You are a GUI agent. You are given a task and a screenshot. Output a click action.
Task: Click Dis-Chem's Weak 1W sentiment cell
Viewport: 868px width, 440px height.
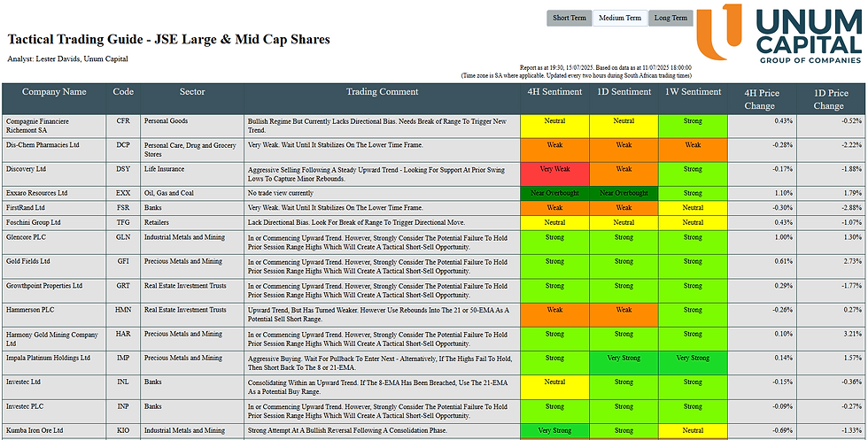coord(693,150)
